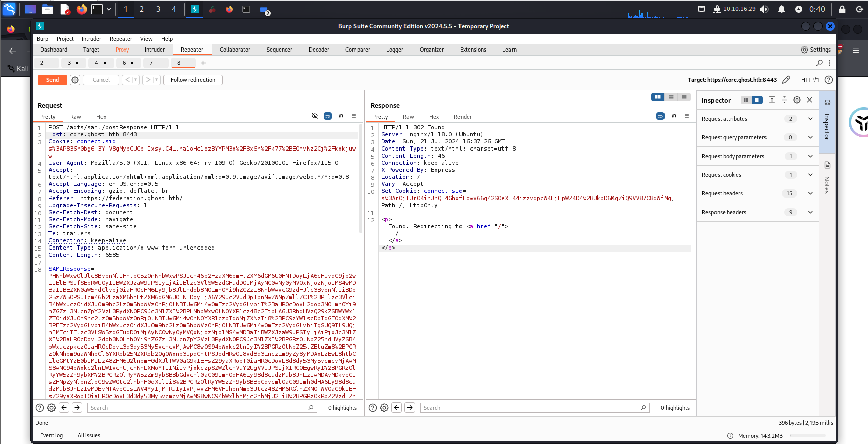Open Notes side panel icon
868x444 pixels.
point(827,165)
